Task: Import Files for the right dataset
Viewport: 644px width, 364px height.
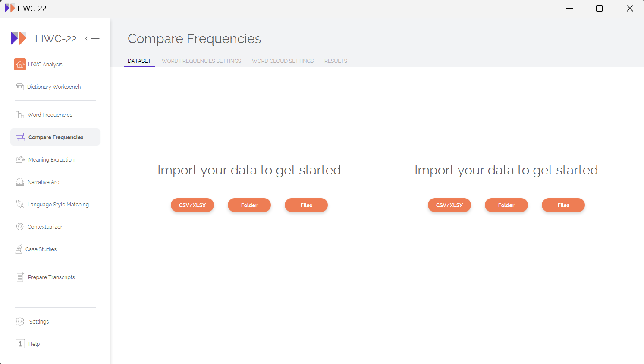Action: pos(563,205)
